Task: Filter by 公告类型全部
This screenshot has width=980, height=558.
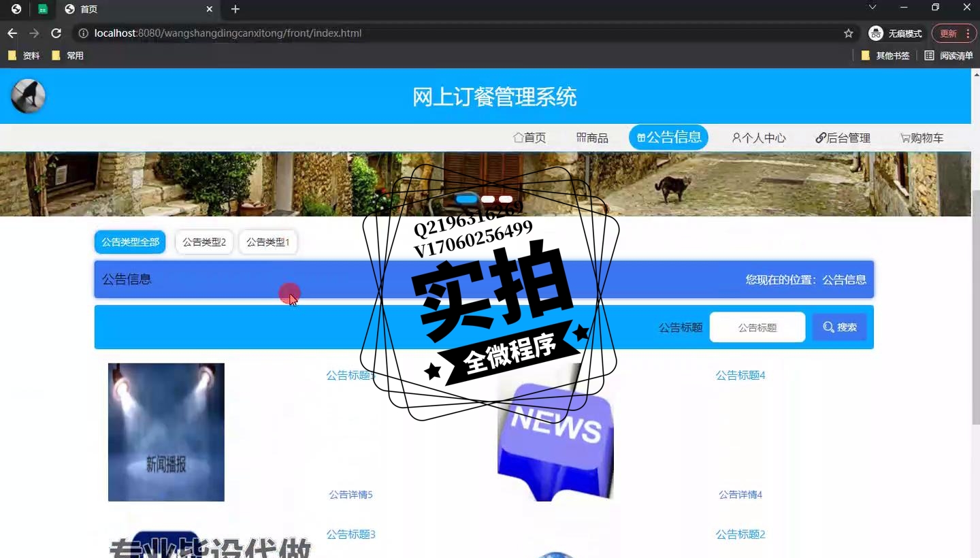Action: click(x=130, y=242)
